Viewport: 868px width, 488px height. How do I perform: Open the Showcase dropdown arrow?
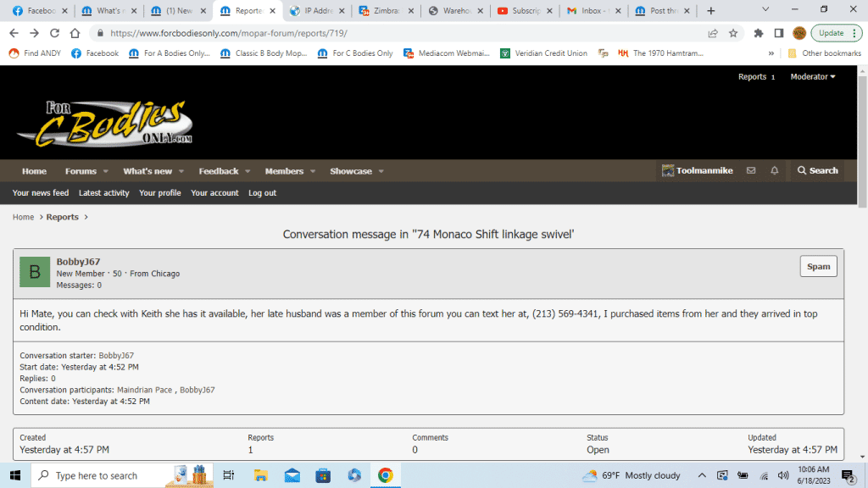tap(381, 171)
